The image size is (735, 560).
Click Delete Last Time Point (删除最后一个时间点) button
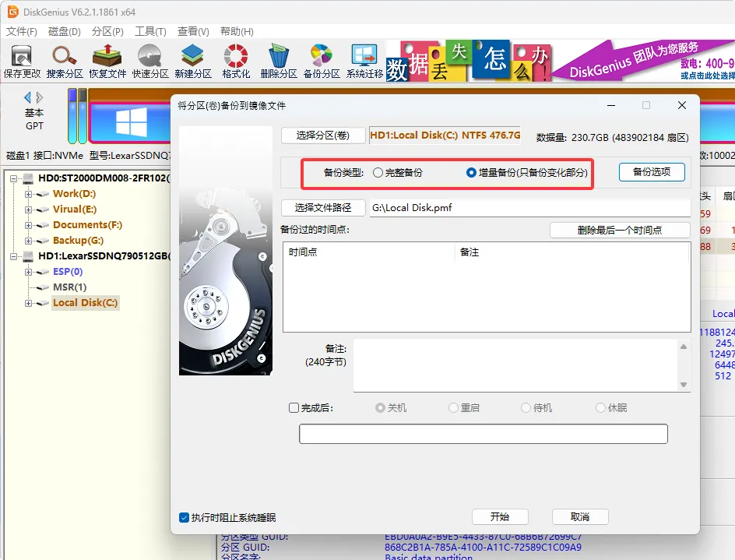(x=620, y=231)
